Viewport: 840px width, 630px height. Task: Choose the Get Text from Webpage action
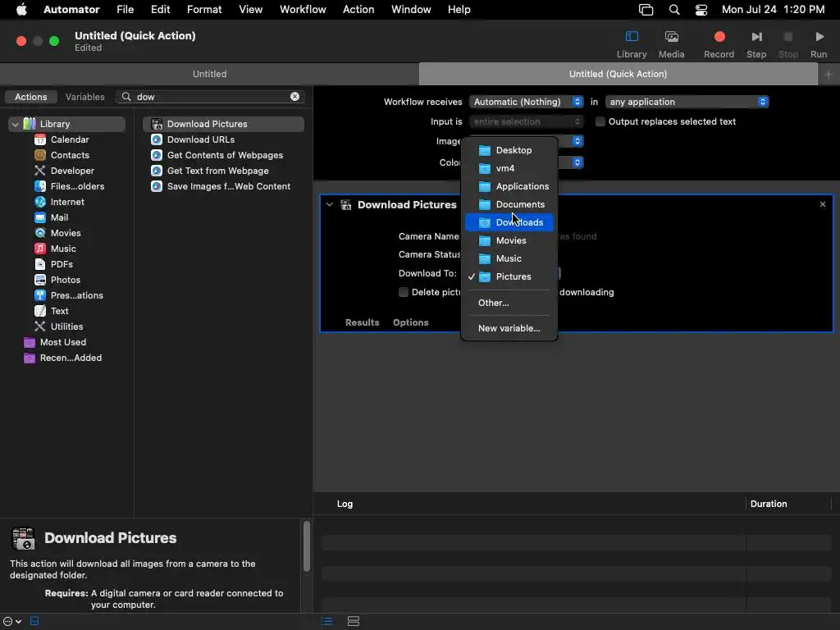(217, 171)
